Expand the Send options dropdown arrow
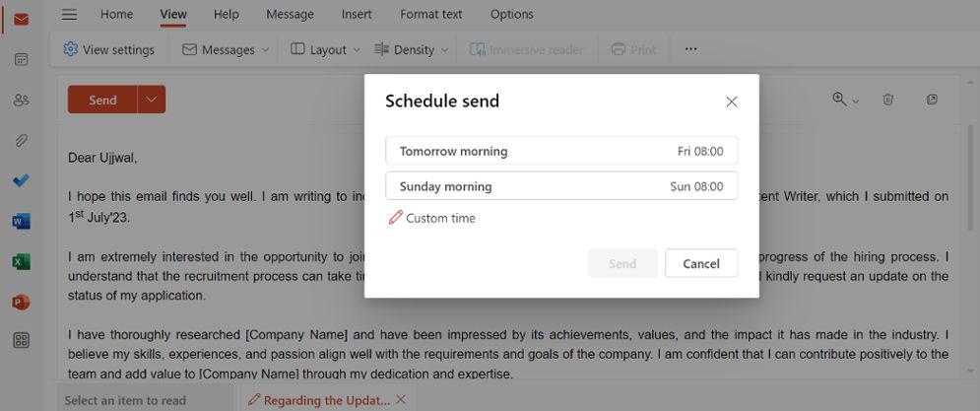Viewport: 980px width, 411px height. [152, 100]
